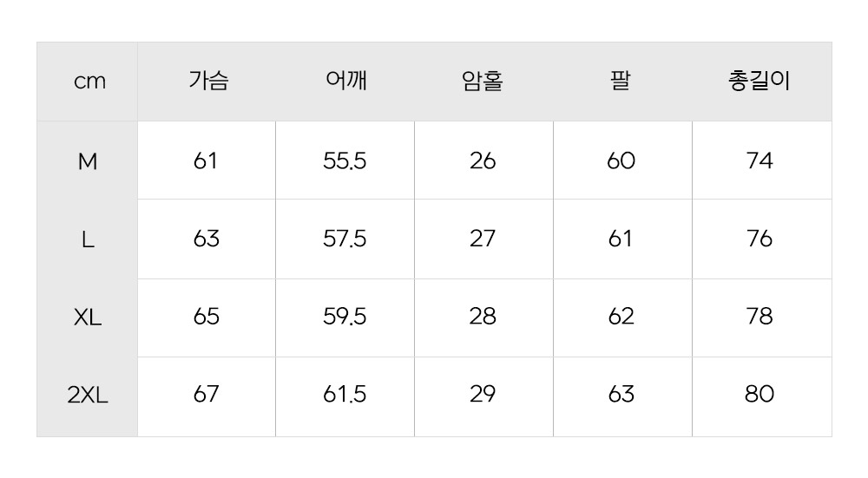Select the 2XL size row label
This screenshot has width=868, height=478.
[88, 395]
